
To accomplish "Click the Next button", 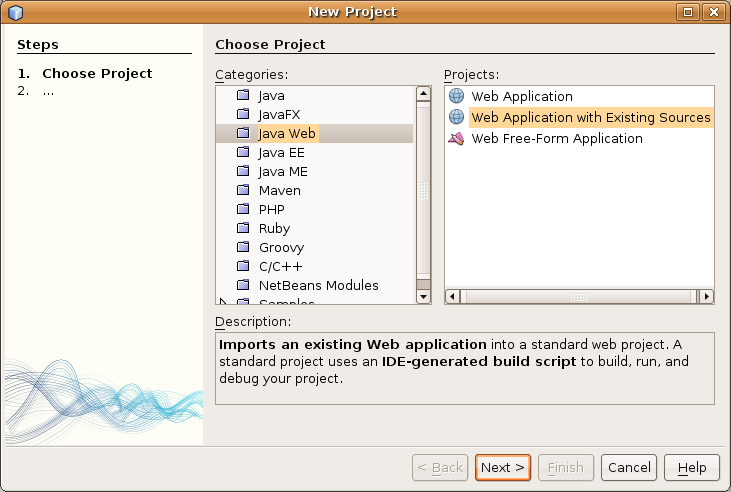I will coord(503,467).
